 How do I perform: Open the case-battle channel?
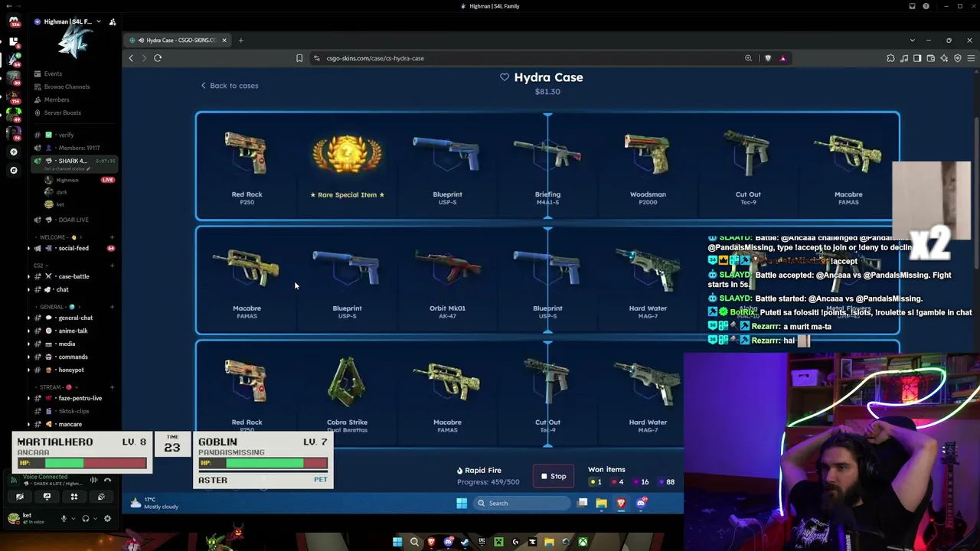click(x=73, y=276)
